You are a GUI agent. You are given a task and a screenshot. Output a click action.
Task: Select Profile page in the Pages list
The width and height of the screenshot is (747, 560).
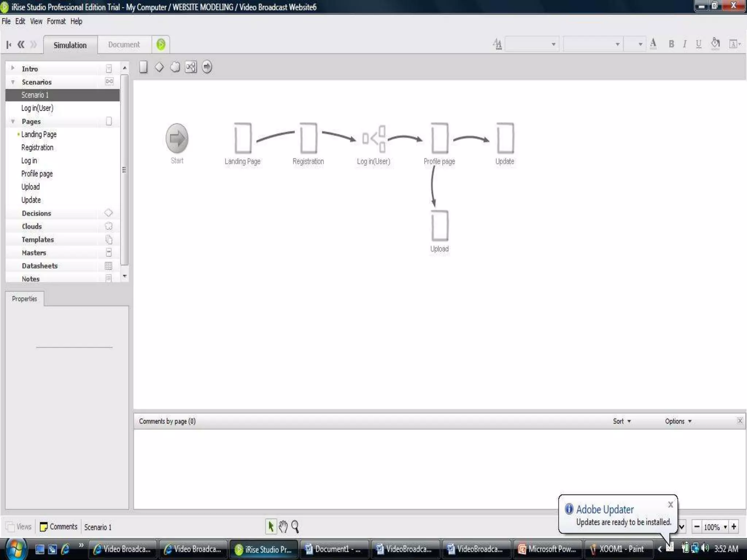pyautogui.click(x=37, y=174)
